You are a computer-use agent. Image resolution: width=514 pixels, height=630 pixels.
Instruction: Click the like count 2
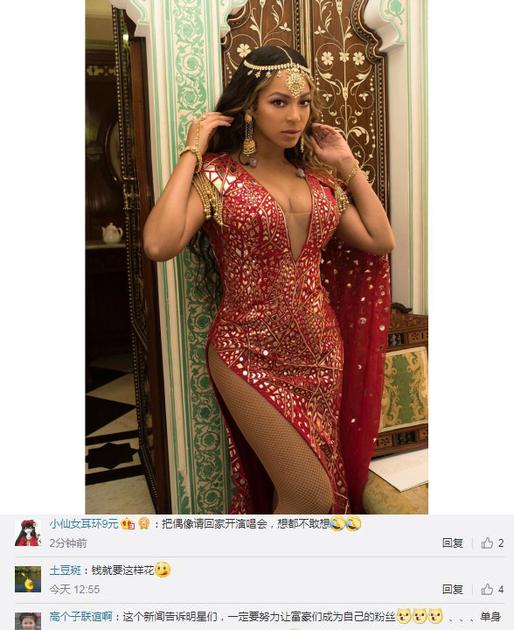[x=501, y=543]
